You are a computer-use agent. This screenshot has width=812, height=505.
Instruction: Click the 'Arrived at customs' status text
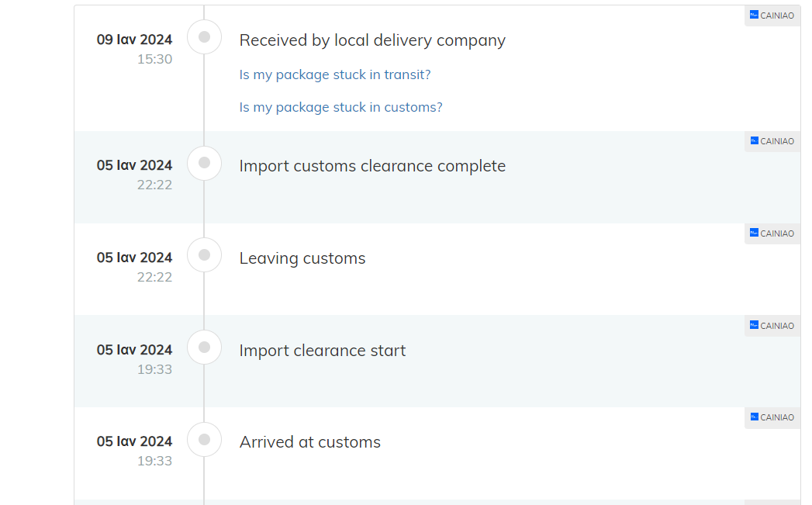coord(309,442)
